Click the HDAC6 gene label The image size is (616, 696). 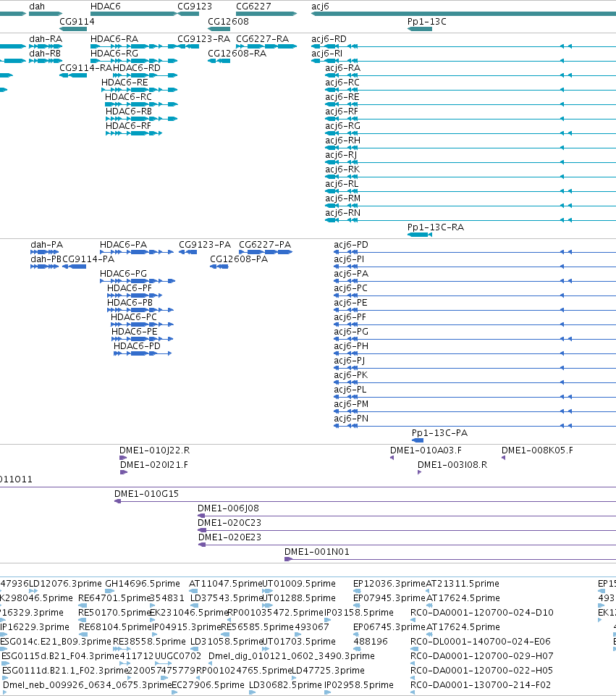pyautogui.click(x=106, y=7)
